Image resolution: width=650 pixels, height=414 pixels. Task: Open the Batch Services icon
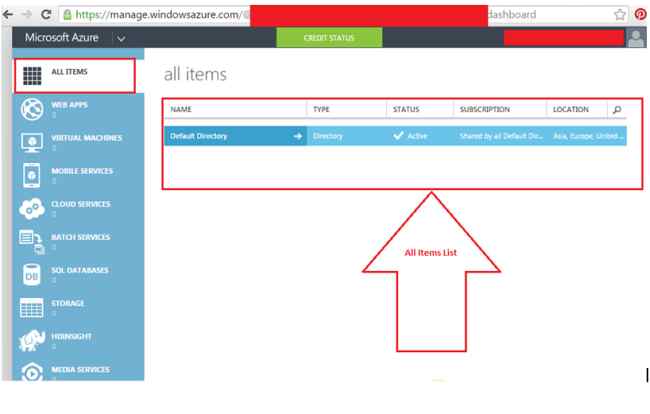coord(32,242)
